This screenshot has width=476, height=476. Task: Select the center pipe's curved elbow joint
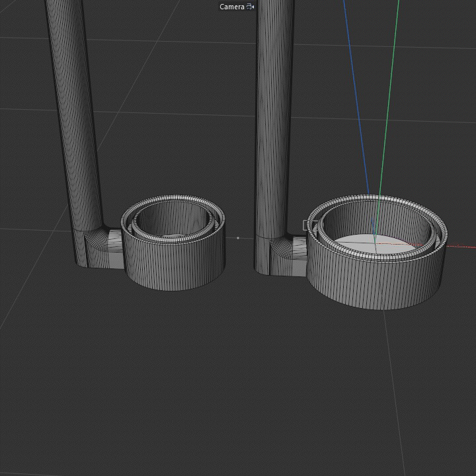click(281, 247)
